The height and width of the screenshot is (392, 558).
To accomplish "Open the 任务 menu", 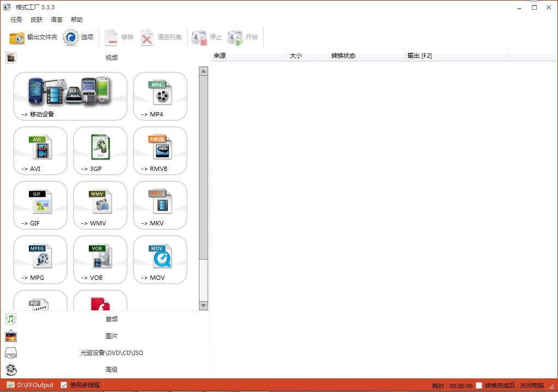I will coord(16,20).
